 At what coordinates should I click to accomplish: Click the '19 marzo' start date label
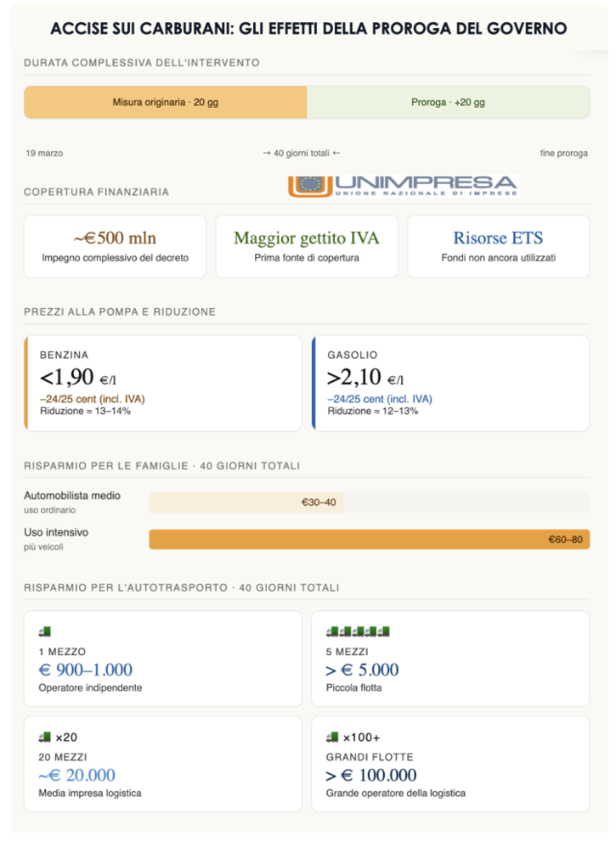[44, 153]
